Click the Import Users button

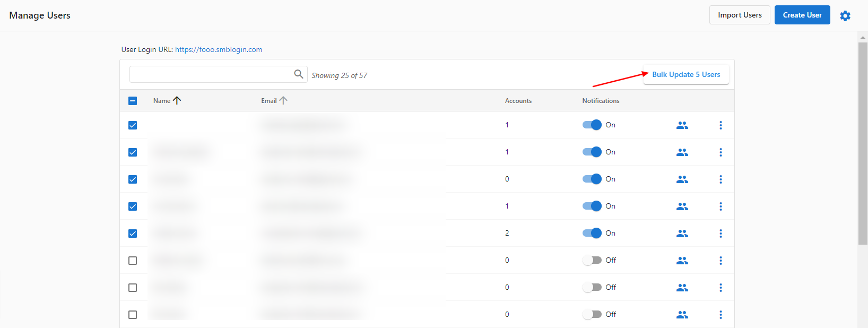[x=740, y=15]
